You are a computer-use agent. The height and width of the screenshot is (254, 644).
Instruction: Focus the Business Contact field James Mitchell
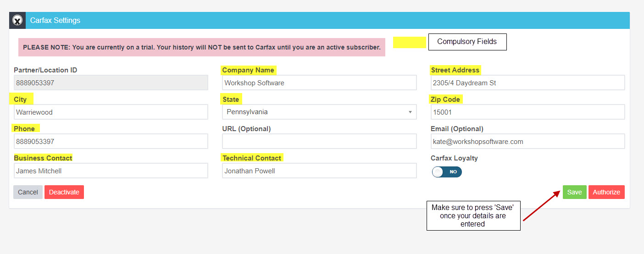click(x=111, y=171)
